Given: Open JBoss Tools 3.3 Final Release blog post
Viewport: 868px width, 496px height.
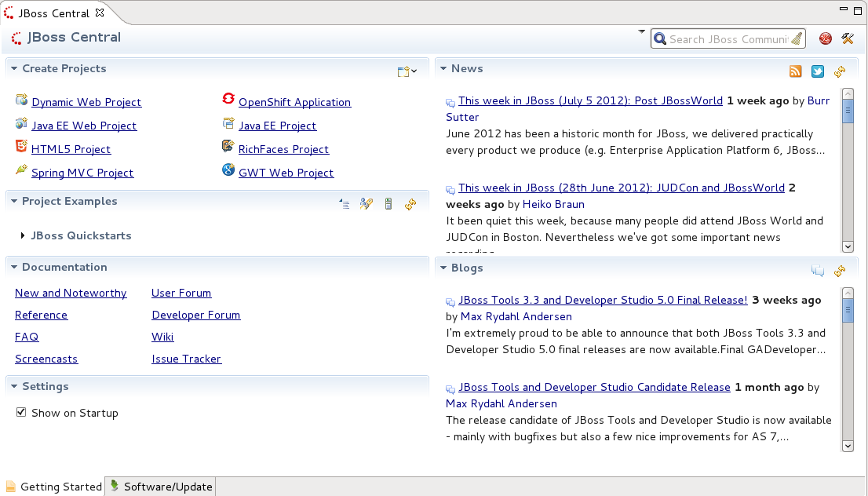Looking at the screenshot, I should point(603,300).
